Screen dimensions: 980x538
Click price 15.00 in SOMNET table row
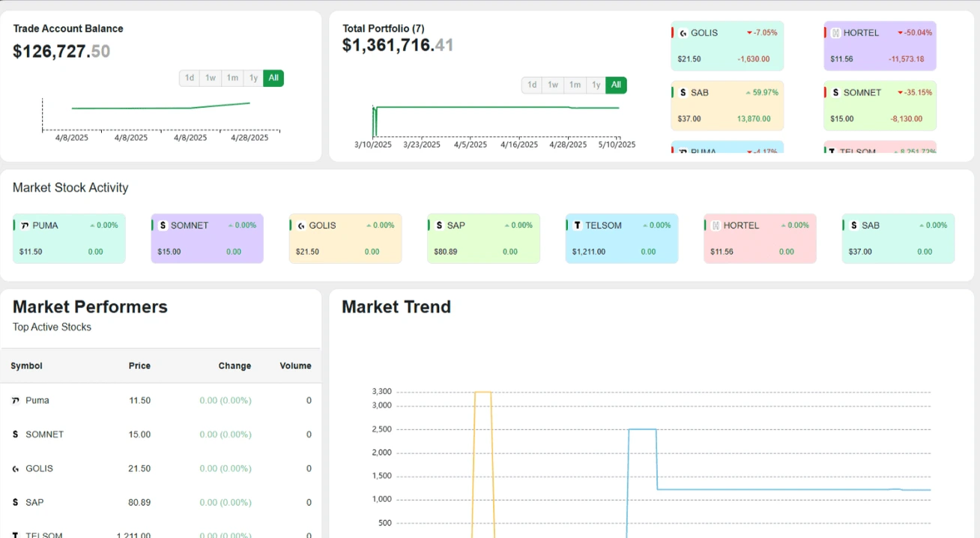pyautogui.click(x=139, y=435)
